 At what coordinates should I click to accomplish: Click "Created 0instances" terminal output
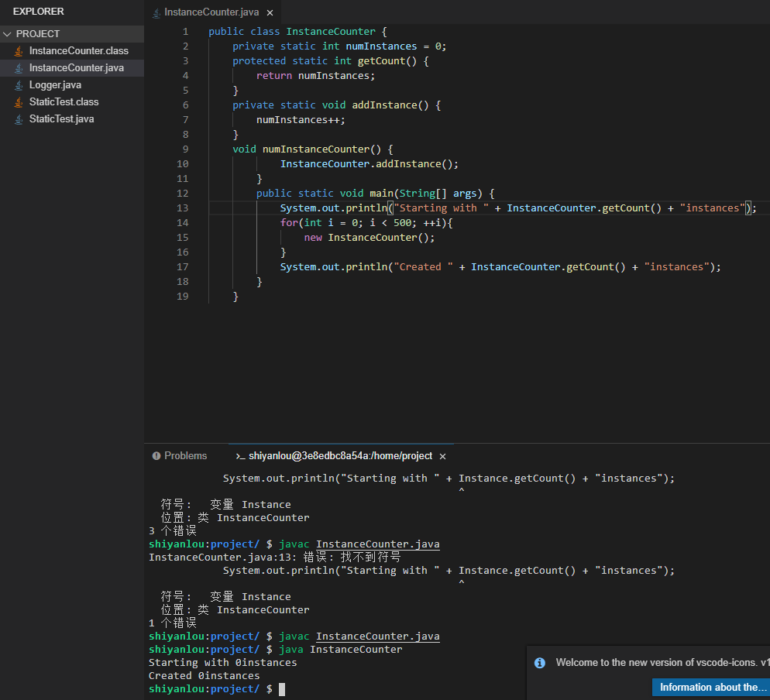coord(205,676)
